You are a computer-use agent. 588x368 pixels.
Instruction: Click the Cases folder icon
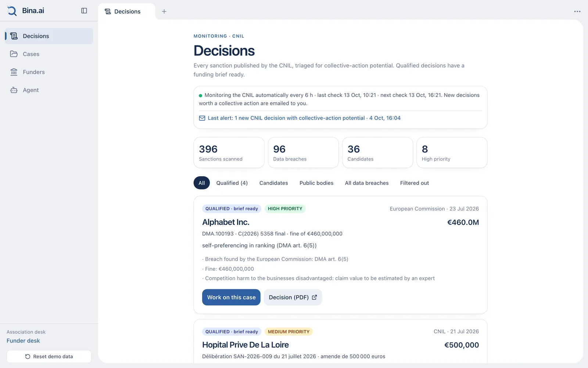(14, 54)
